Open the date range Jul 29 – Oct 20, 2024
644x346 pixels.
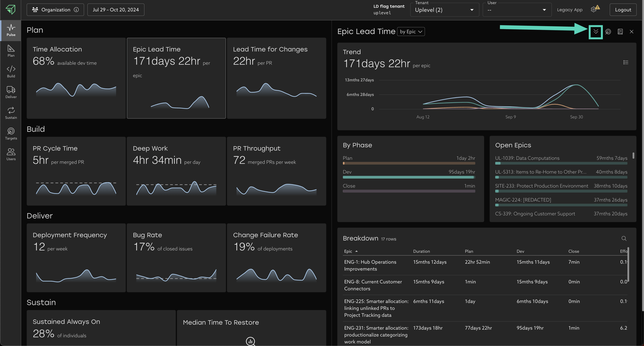point(116,10)
